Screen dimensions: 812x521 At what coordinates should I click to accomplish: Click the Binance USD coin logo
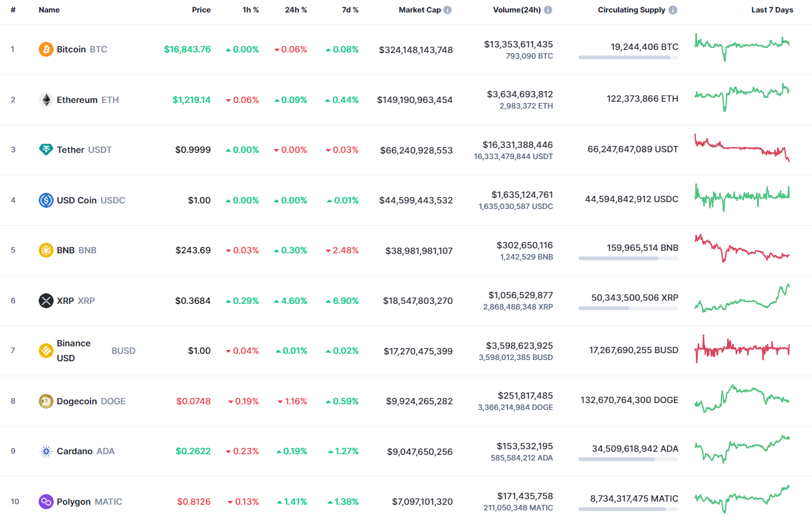coord(46,351)
